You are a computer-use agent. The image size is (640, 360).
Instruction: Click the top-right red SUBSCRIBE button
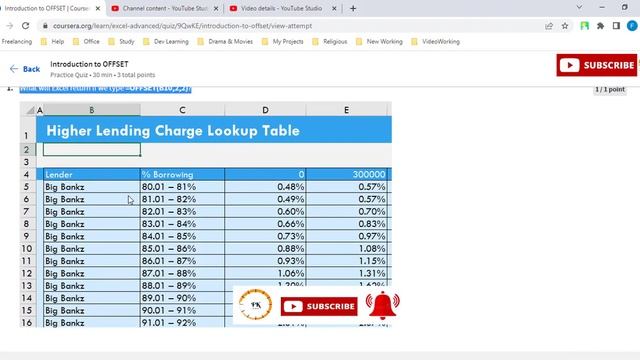(x=597, y=65)
